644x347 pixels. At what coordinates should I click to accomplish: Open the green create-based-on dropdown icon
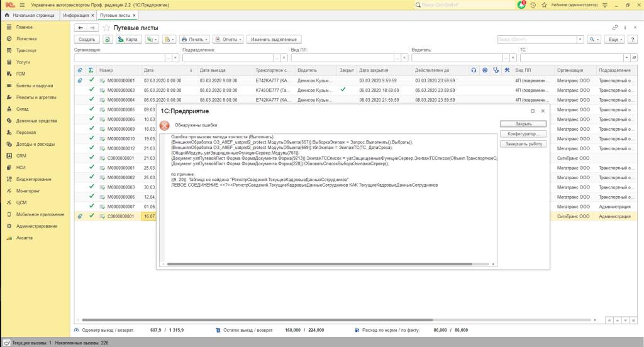point(151,40)
